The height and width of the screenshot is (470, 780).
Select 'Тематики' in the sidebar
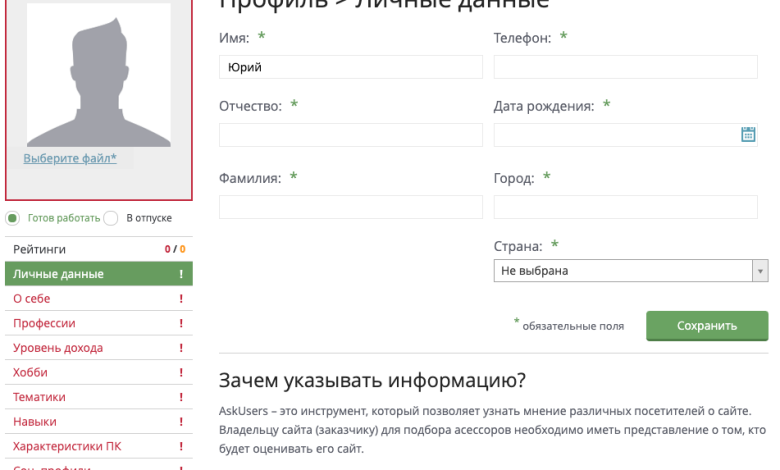pyautogui.click(x=39, y=397)
